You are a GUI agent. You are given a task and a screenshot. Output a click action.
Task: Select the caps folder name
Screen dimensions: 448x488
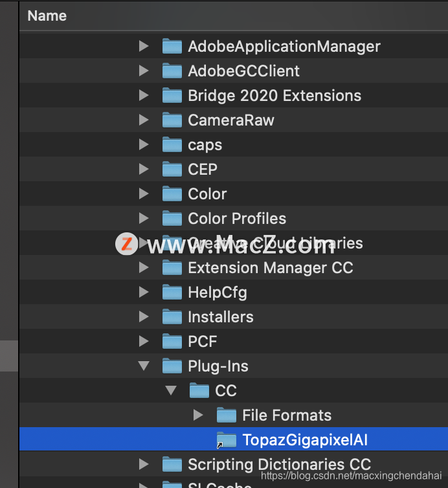(x=205, y=146)
